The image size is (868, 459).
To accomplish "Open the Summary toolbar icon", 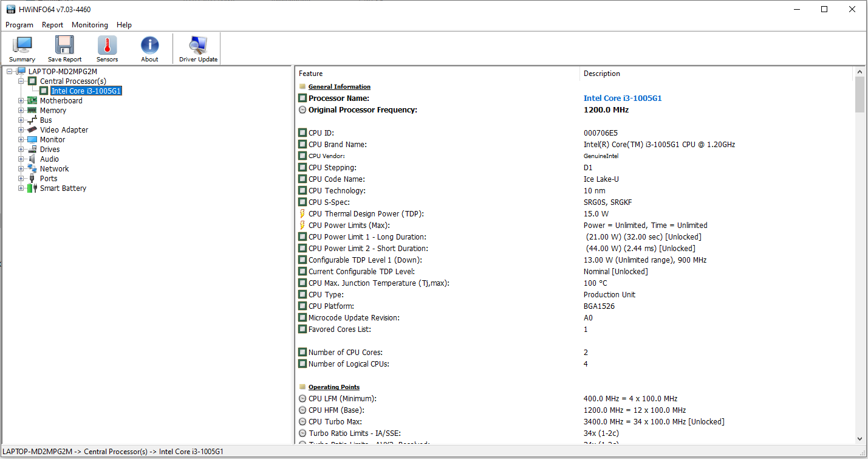I will [22, 49].
